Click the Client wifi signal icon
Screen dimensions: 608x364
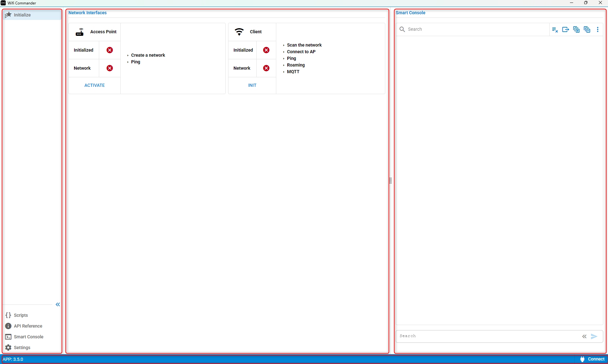click(239, 32)
